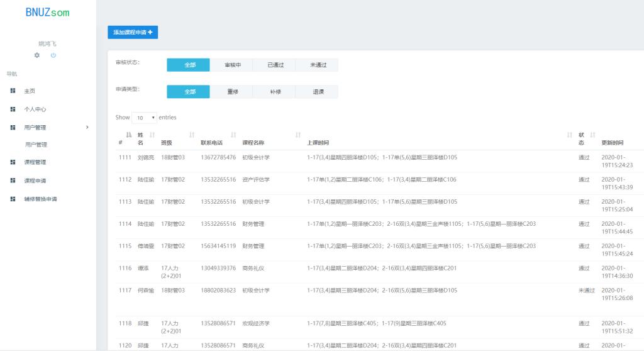Open the Show entries count dropdown
This screenshot has width=644, height=351.
(x=144, y=118)
